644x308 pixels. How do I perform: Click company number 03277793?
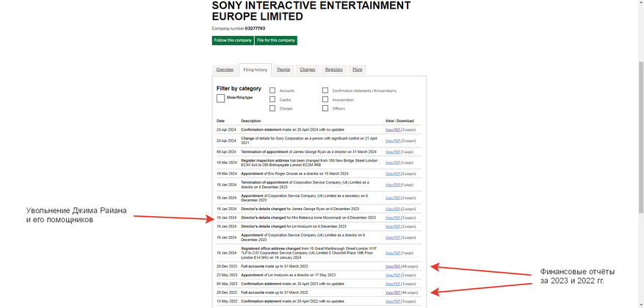coord(255,29)
